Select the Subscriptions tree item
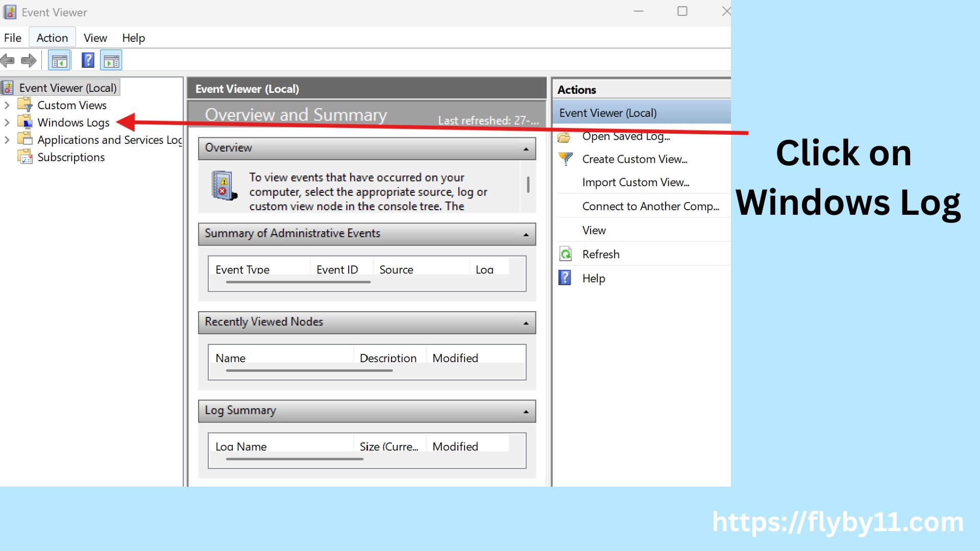 coord(70,157)
